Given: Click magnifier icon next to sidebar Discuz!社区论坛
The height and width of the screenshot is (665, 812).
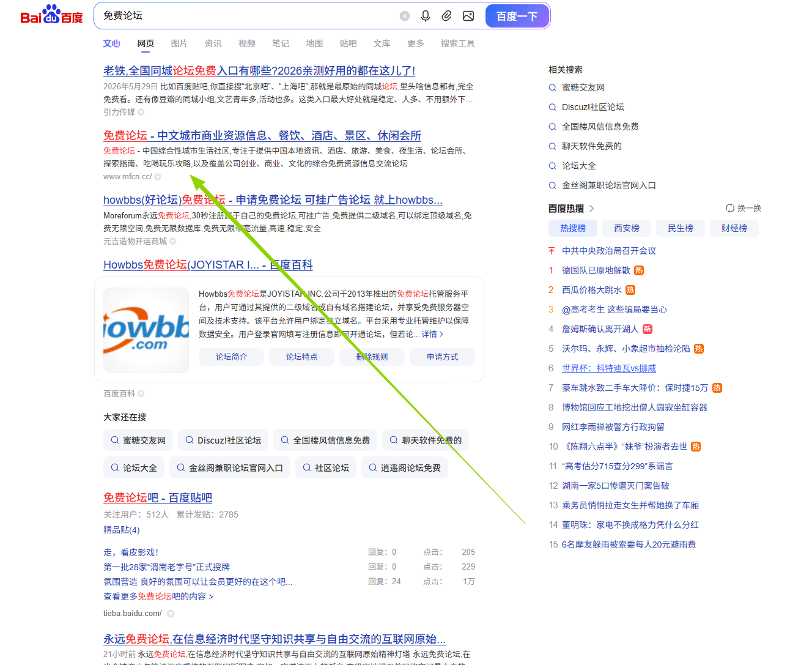Looking at the screenshot, I should (553, 107).
